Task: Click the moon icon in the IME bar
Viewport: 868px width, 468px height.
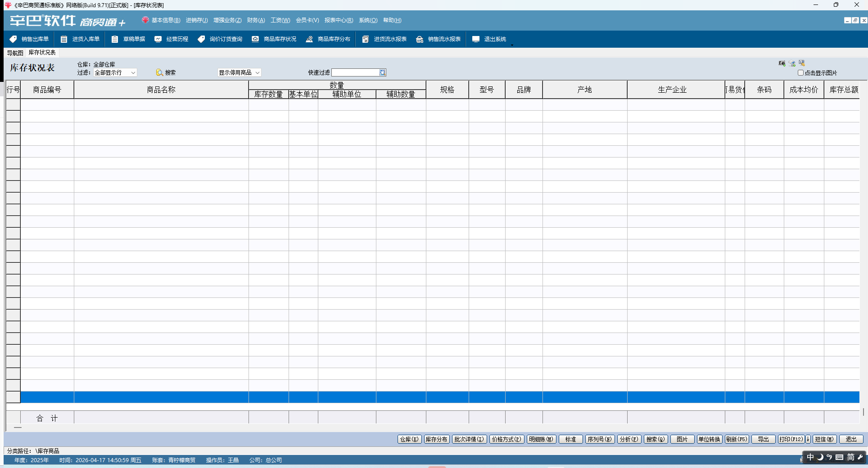Action: 820,457
